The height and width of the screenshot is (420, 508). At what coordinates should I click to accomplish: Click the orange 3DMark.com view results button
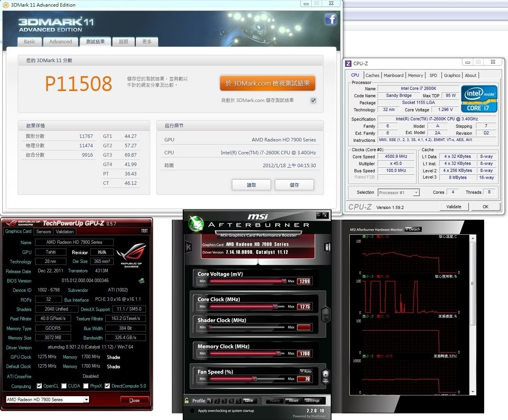click(x=267, y=83)
